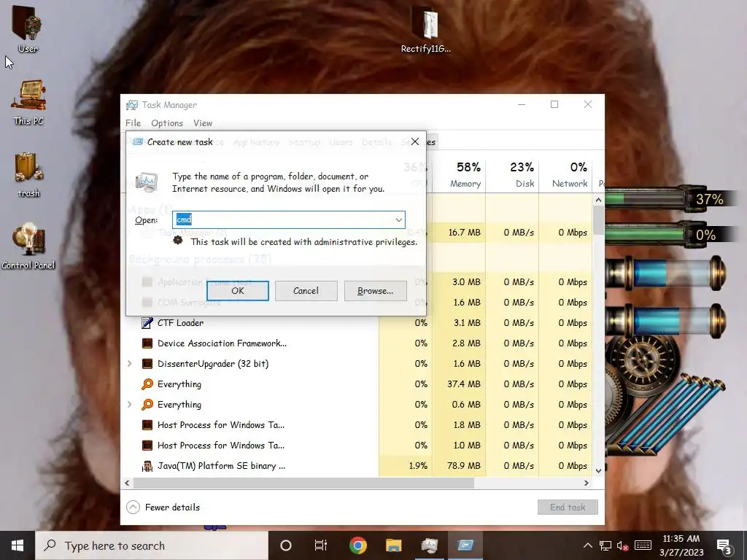Click the Create new task taskbar icon

pos(465,545)
